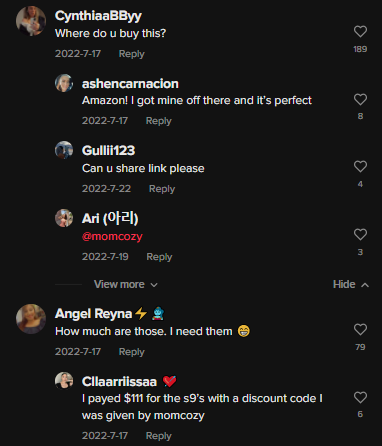382x446 pixels.
Task: Open Gullii123's avatar thumbnail
Action: 64,150
